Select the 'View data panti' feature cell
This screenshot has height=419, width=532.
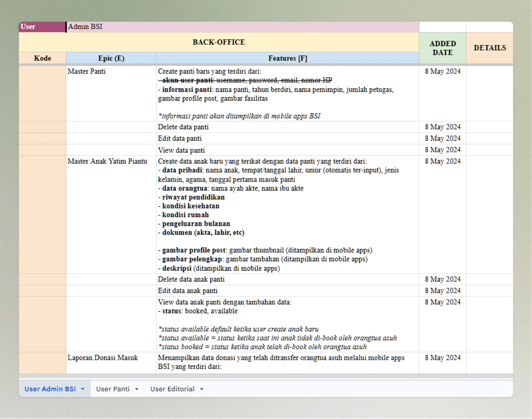288,150
